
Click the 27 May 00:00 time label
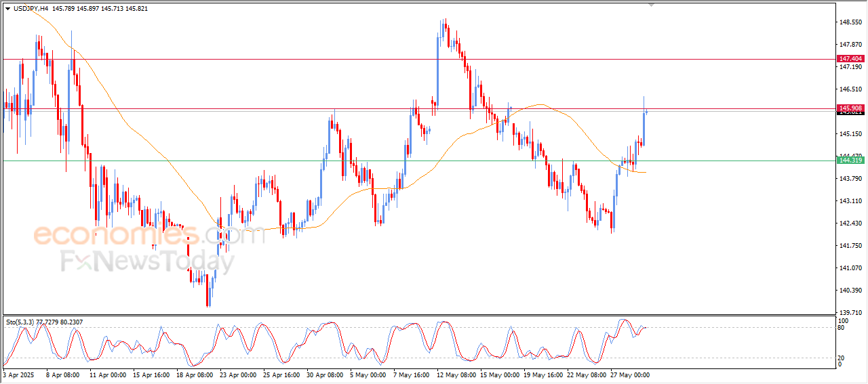629,374
